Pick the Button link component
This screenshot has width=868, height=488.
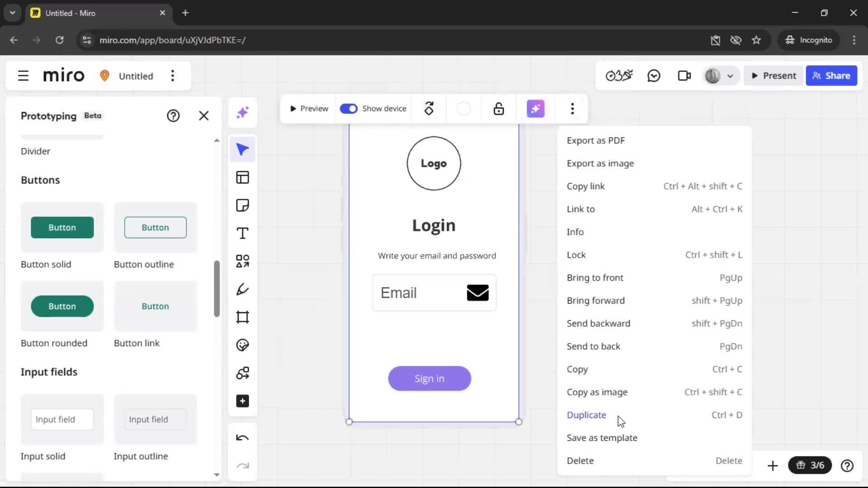(x=156, y=306)
